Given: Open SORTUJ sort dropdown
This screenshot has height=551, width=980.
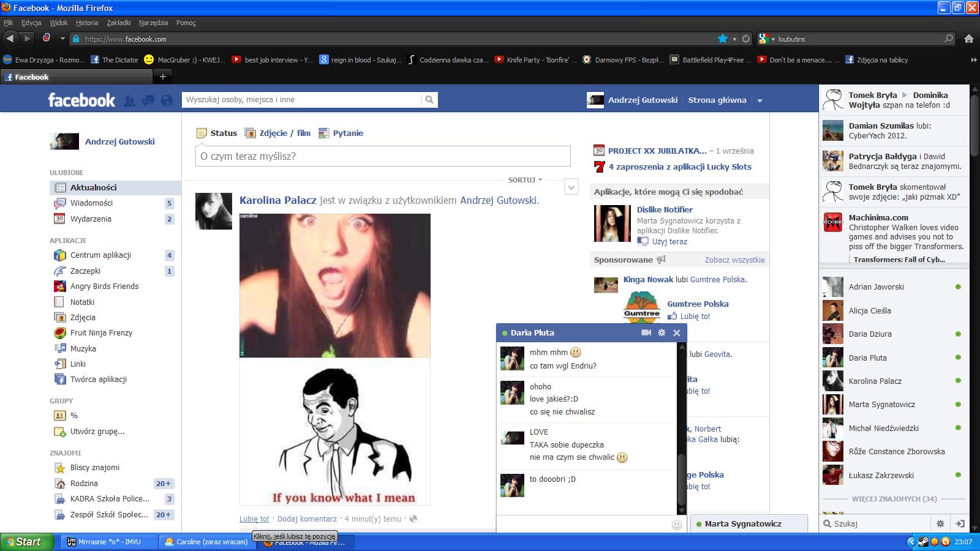Looking at the screenshot, I should pyautogui.click(x=525, y=180).
